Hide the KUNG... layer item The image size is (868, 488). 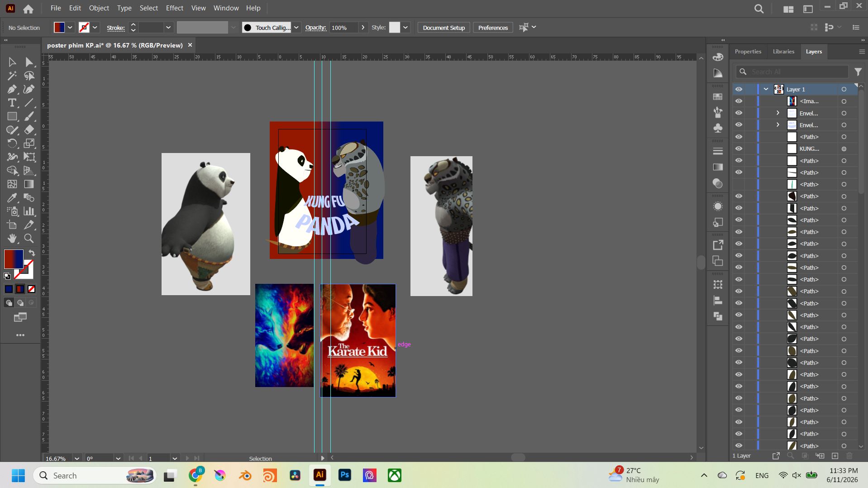[739, 148]
